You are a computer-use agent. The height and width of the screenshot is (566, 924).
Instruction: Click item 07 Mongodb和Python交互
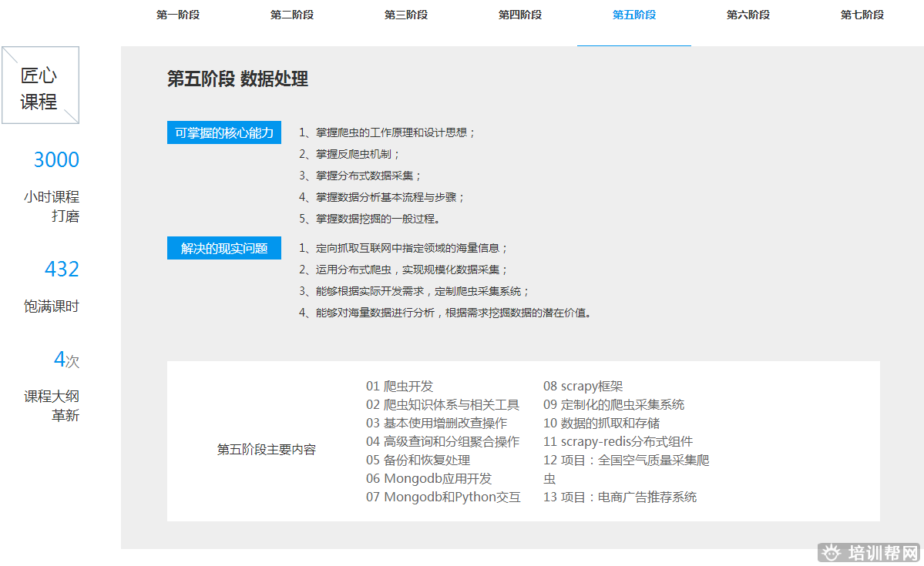[443, 497]
